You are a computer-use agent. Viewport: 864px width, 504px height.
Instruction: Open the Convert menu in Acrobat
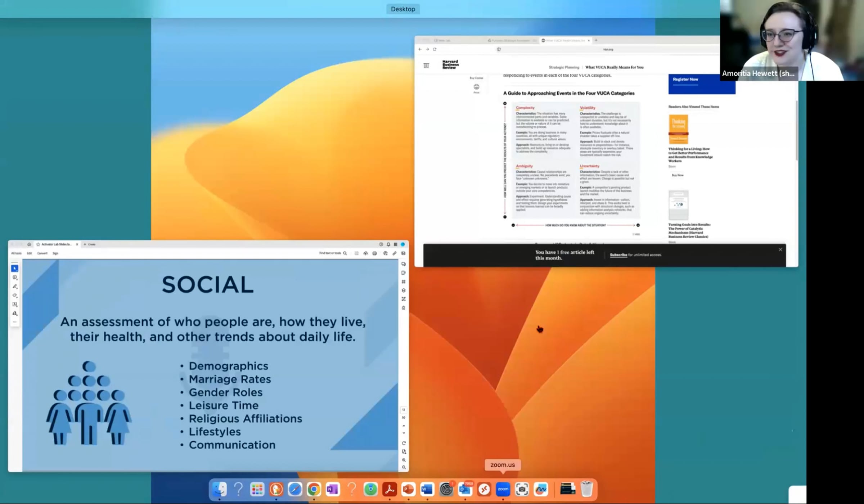tap(42, 253)
